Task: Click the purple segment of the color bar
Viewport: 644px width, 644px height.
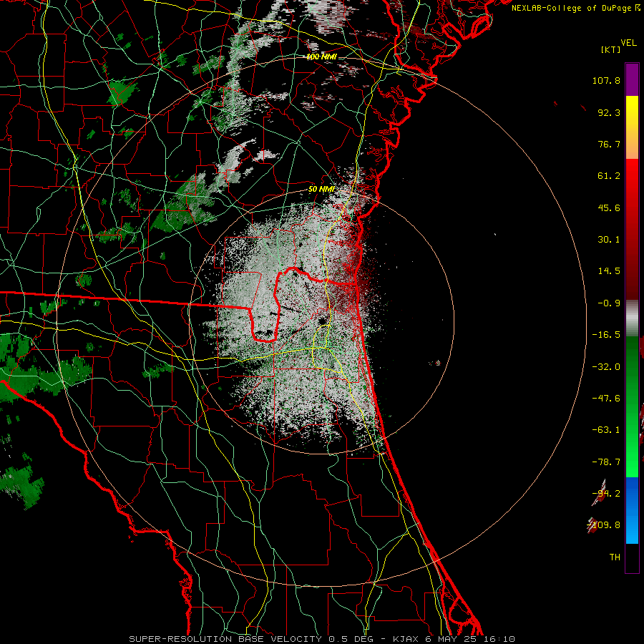Action: pyautogui.click(x=632, y=79)
